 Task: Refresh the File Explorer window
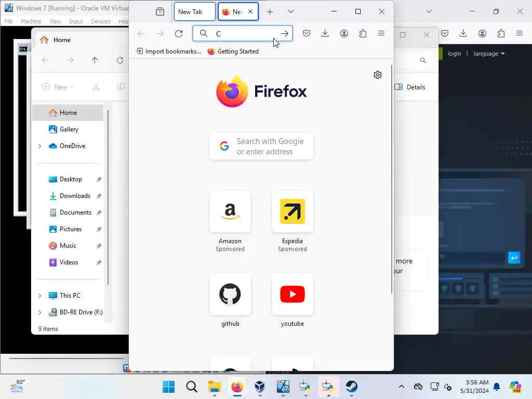120,60
